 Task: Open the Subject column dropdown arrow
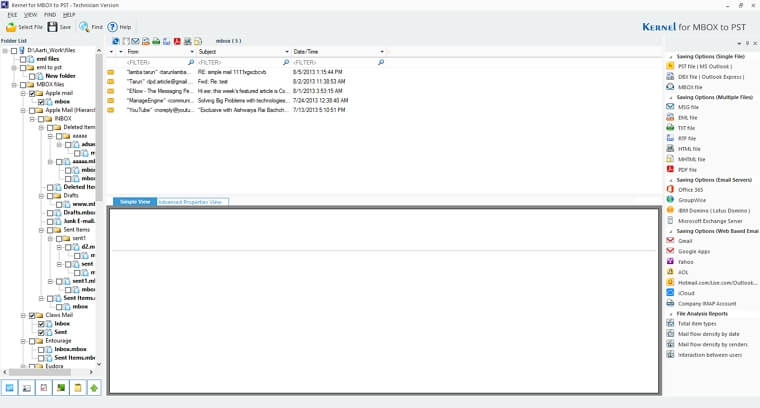194,51
